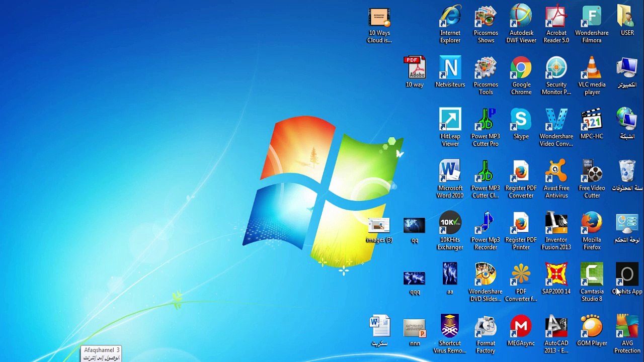Click the Network icon labeled الشبكة
Viewport: 644px width, 362px height.
click(627, 124)
